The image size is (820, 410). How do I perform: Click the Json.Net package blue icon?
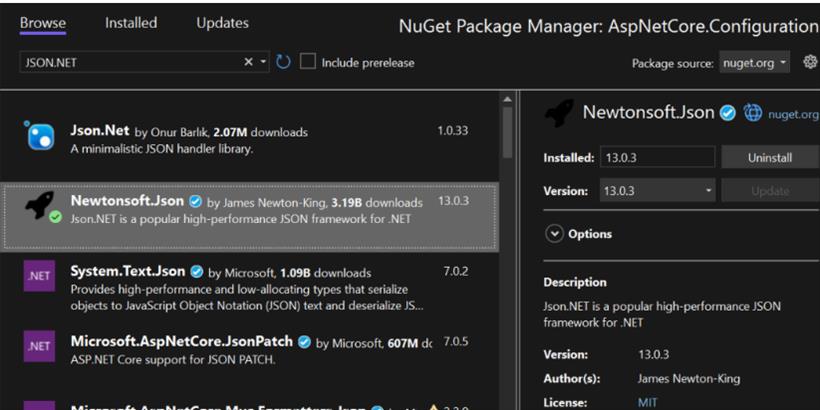click(x=39, y=135)
